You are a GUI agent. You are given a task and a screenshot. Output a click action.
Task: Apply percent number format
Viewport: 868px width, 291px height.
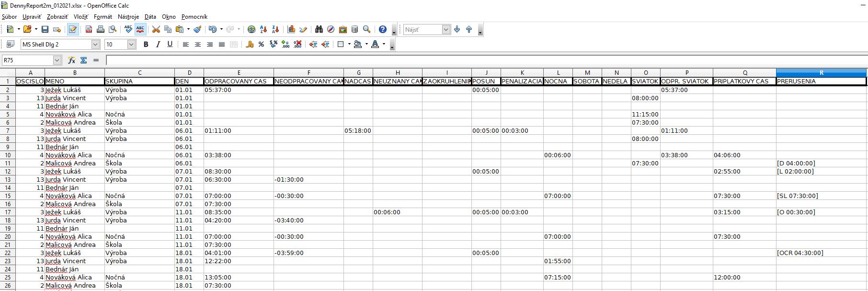261,44
